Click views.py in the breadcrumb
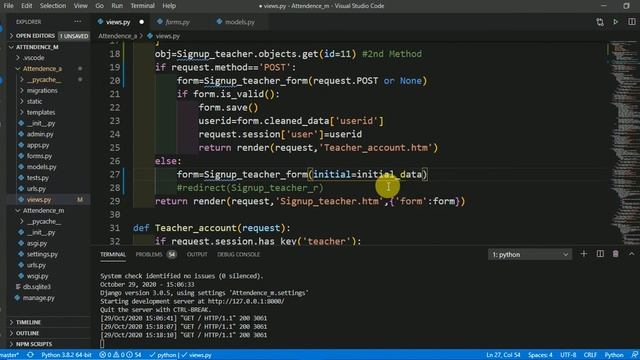 (167, 36)
